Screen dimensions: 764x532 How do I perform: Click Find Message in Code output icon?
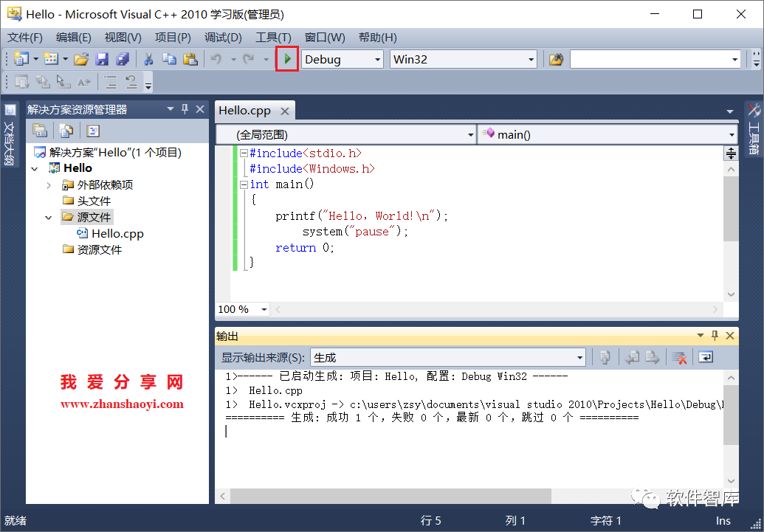tap(605, 358)
